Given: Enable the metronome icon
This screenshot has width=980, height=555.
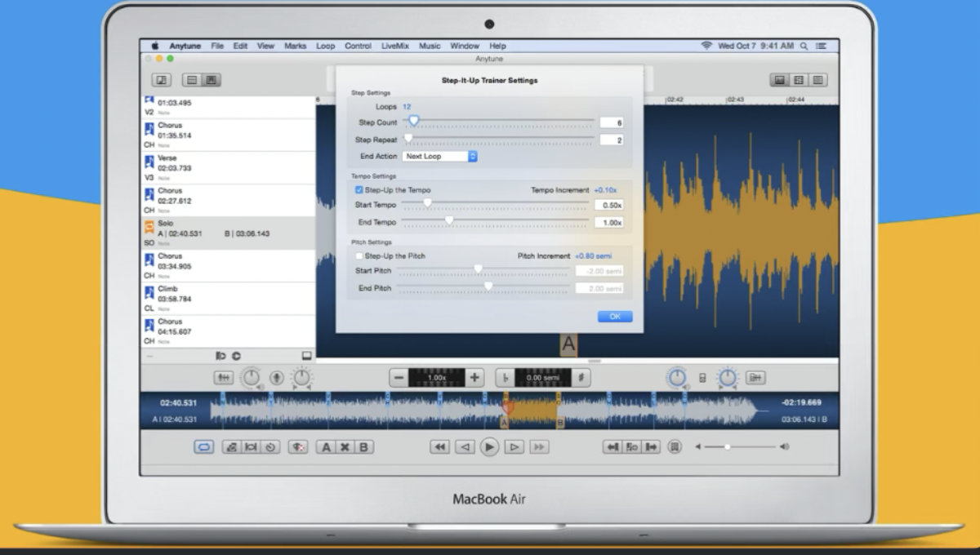Looking at the screenshot, I should point(675,446).
